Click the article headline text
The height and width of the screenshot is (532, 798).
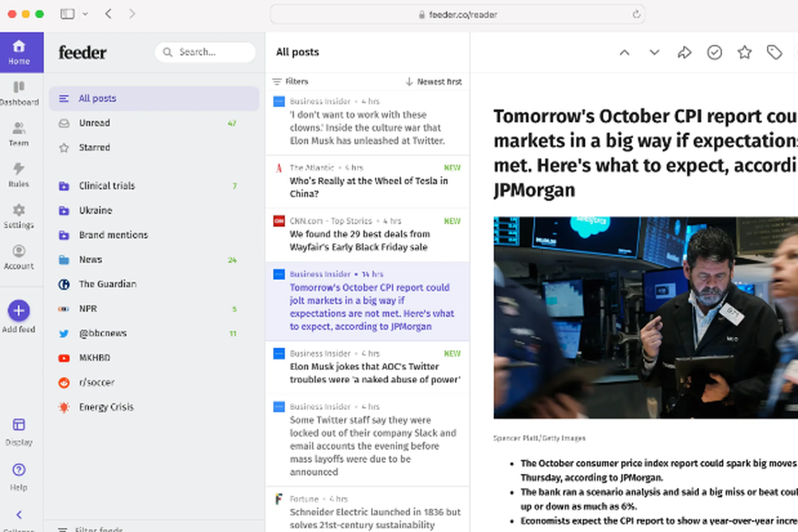(646, 153)
